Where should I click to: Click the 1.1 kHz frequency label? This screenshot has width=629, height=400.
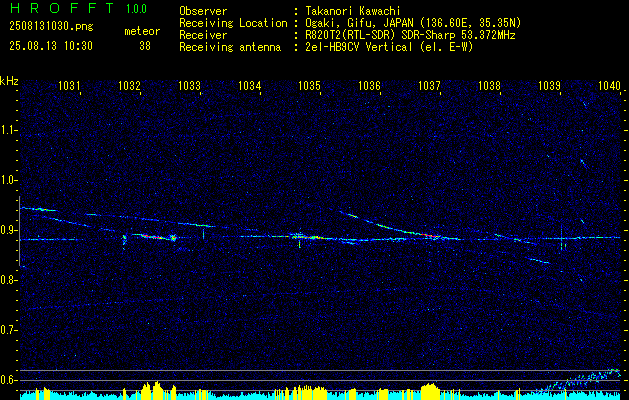[8, 130]
